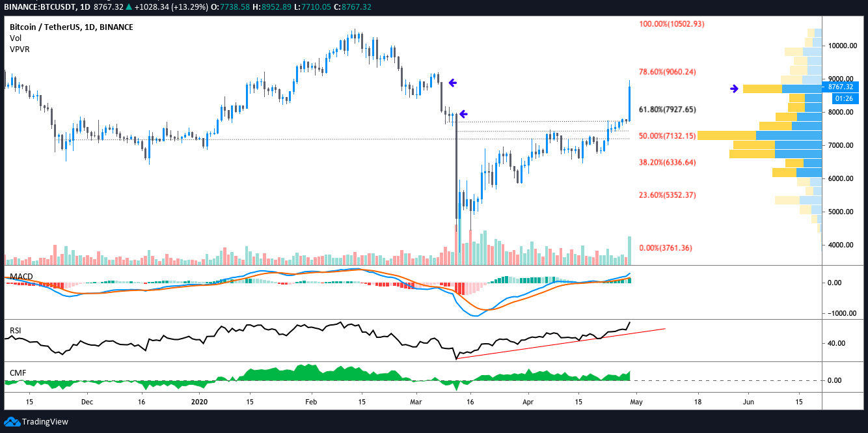Click the Jun date on the time axis
This screenshot has width=868, height=433.
748,402
